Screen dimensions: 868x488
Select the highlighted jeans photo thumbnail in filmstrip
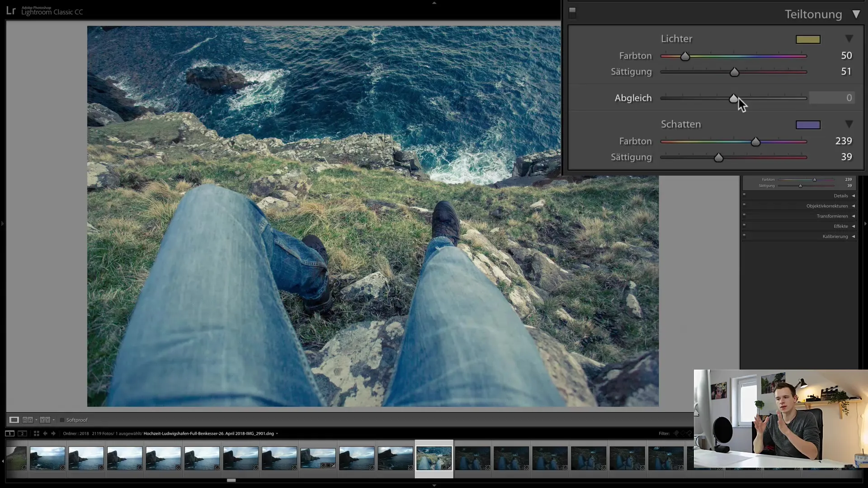click(434, 458)
